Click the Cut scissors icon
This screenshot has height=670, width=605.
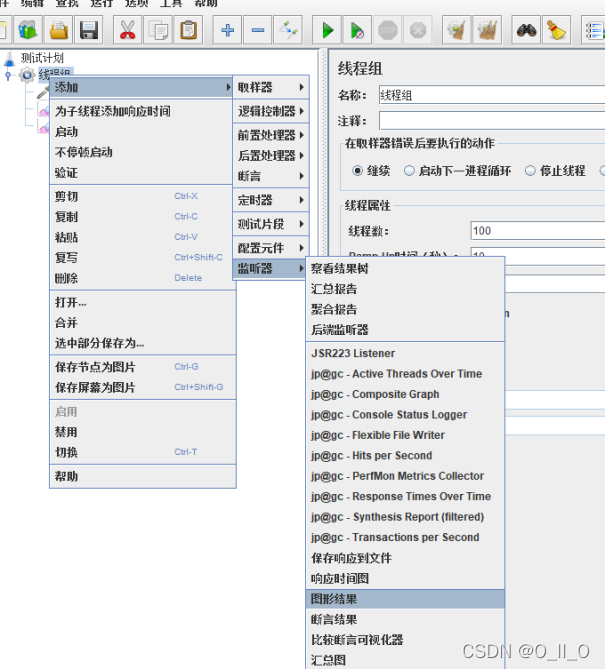(x=127, y=30)
